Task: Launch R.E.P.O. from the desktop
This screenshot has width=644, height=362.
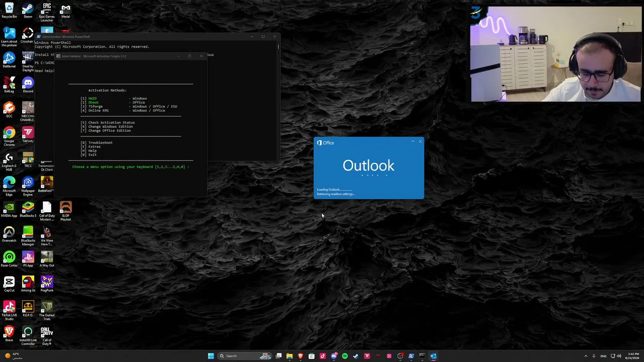Action: (x=28, y=309)
